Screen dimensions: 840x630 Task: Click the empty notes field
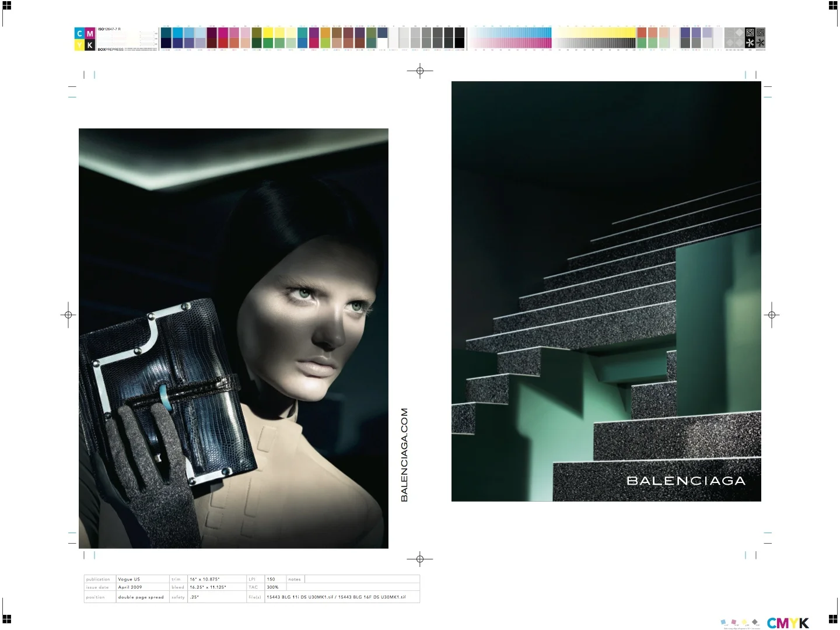(362, 579)
